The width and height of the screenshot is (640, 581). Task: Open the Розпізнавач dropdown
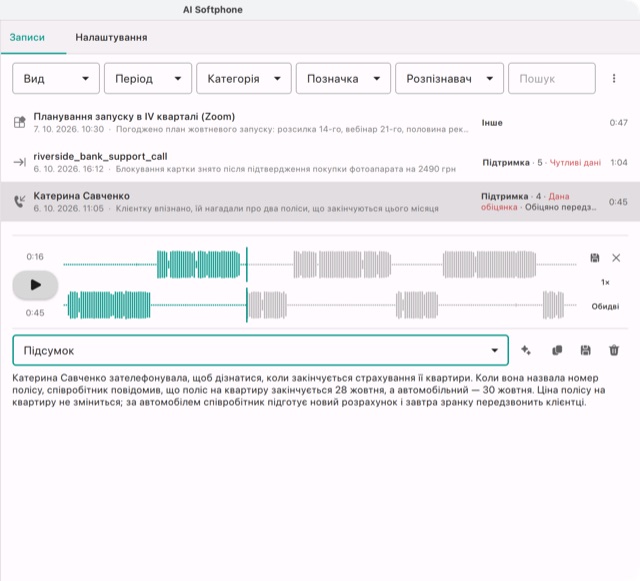pyautogui.click(x=449, y=78)
